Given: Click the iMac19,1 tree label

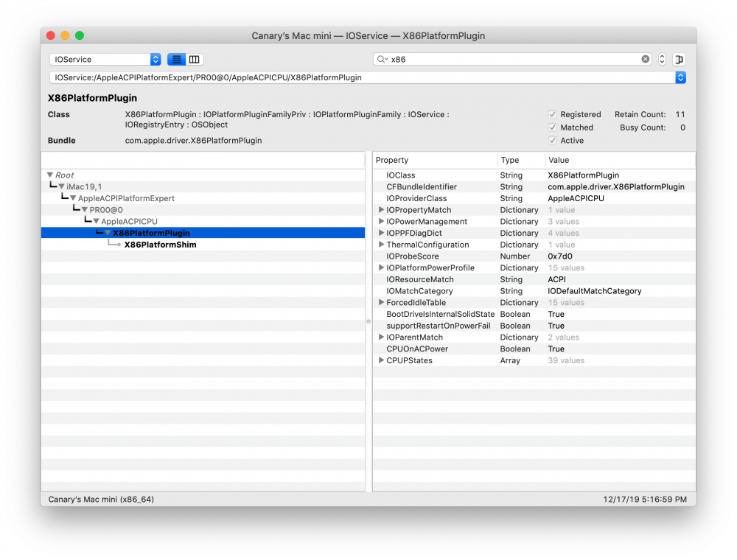Looking at the screenshot, I should [84, 186].
